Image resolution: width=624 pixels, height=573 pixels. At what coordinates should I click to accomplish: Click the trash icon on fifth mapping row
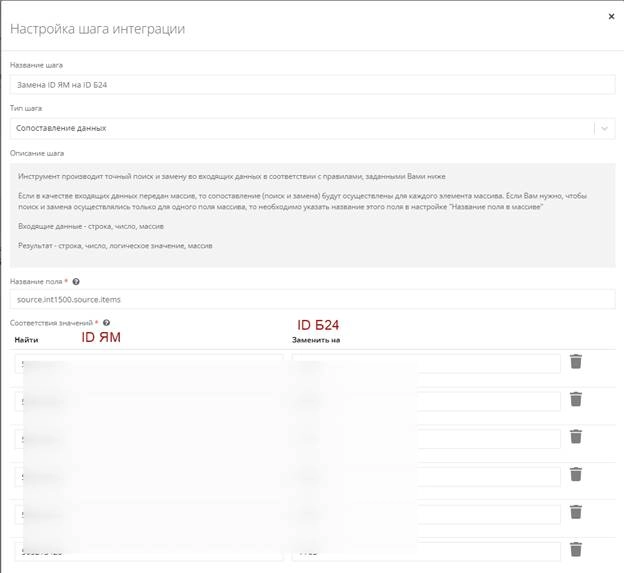(x=576, y=512)
